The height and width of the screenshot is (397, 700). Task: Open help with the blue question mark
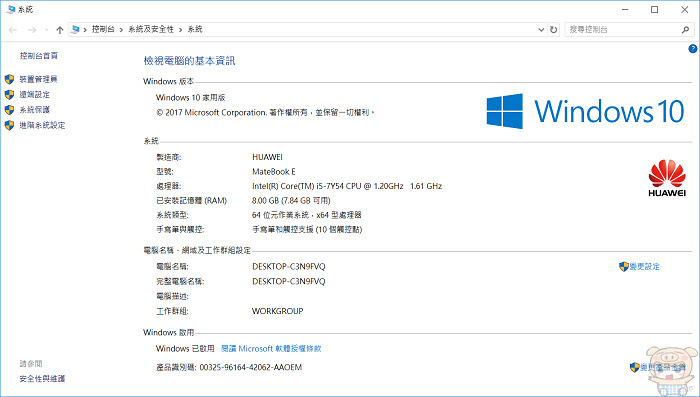[x=692, y=49]
